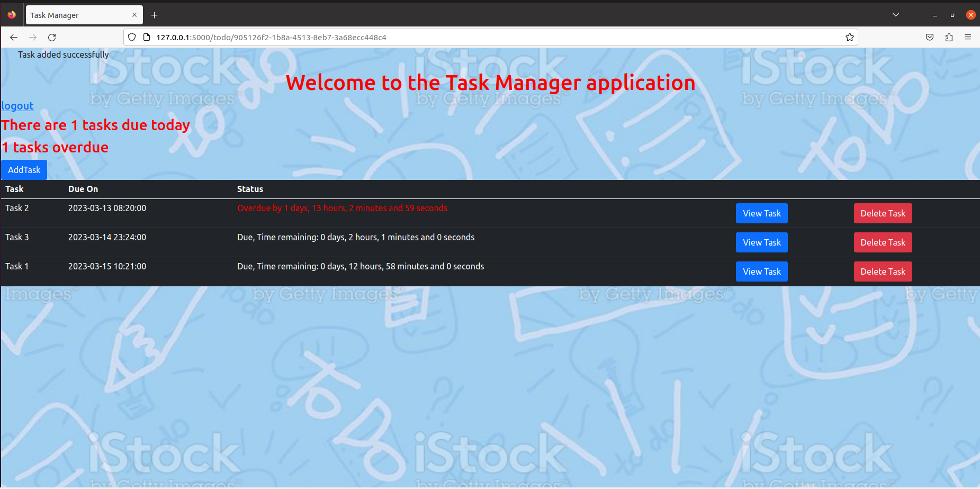This screenshot has height=489, width=980.
Task: Open new tab with plus button
Action: pyautogui.click(x=154, y=15)
